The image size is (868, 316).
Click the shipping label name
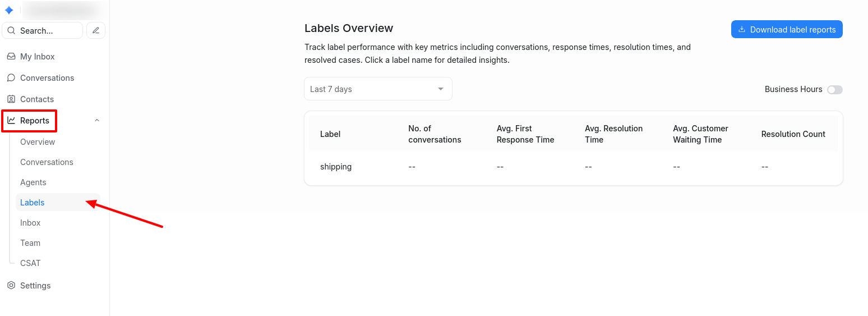pos(336,167)
